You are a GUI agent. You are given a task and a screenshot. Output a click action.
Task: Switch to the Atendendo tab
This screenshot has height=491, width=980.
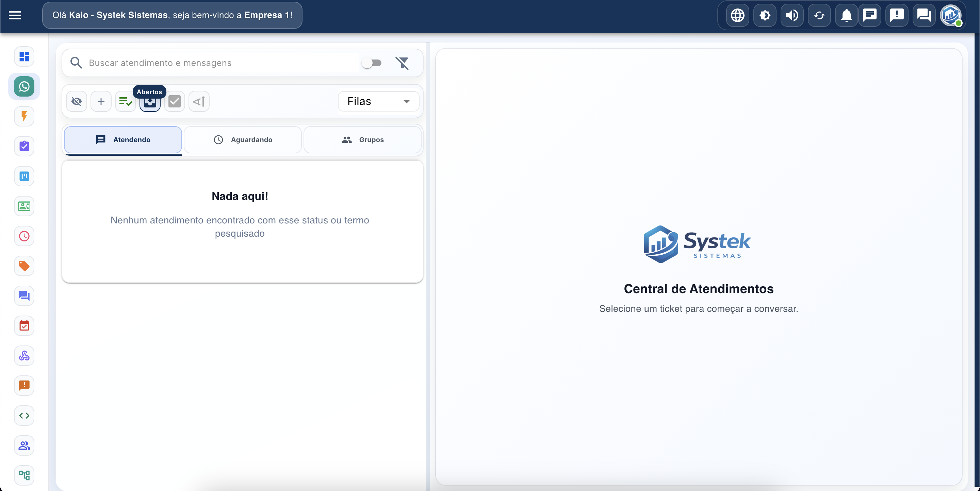123,140
